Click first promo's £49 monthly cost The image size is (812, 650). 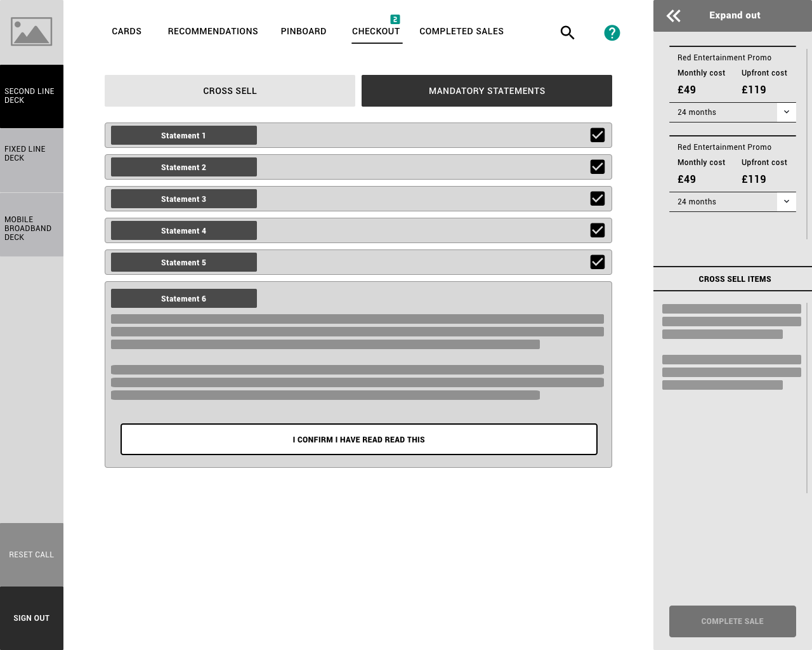pyautogui.click(x=686, y=90)
